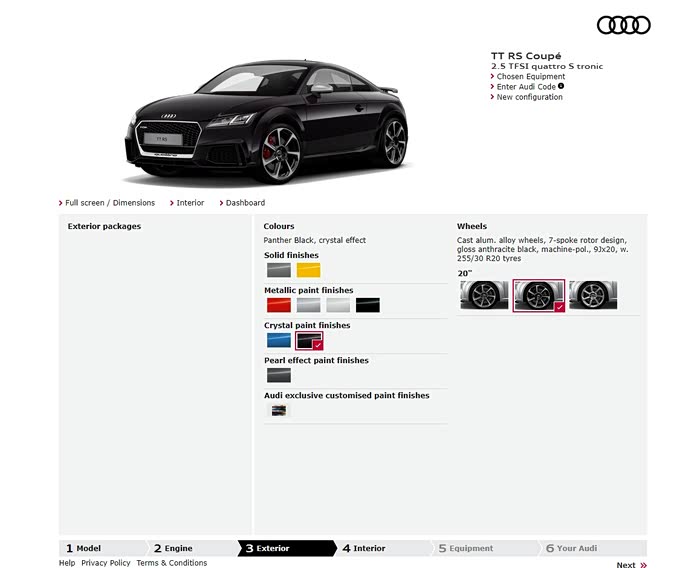700x568 pixels.
Task: Click the Next double-arrow icon
Action: click(643, 565)
